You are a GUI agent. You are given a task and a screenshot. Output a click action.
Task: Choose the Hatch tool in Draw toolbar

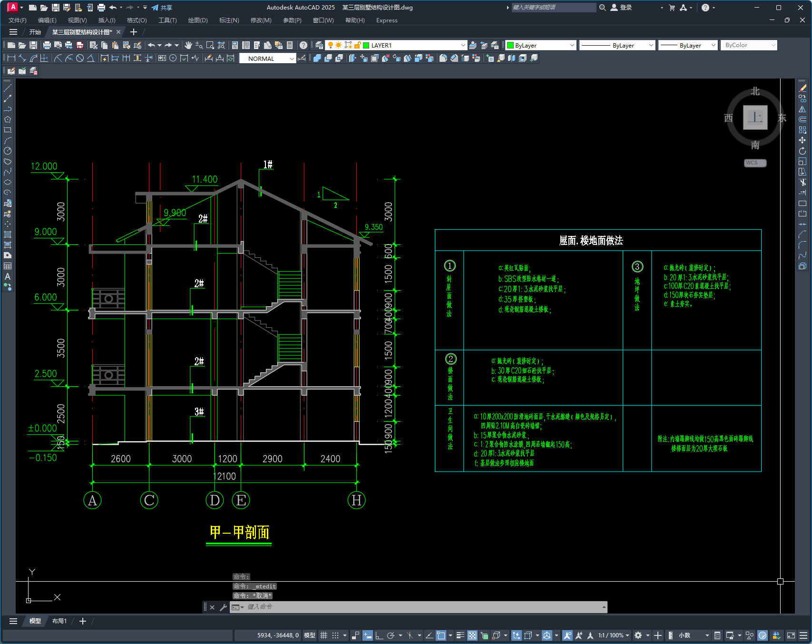(x=8, y=234)
